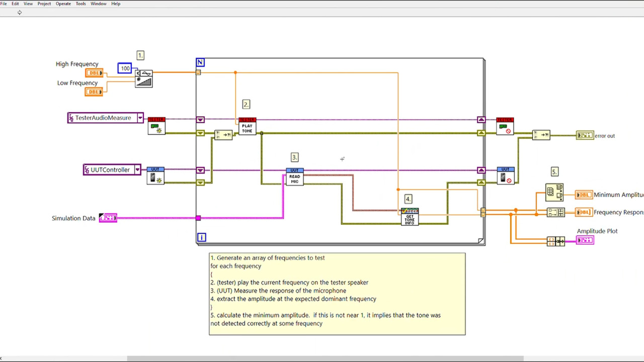644x362 pixels.
Task: Open the File menu
Action: 4,4
